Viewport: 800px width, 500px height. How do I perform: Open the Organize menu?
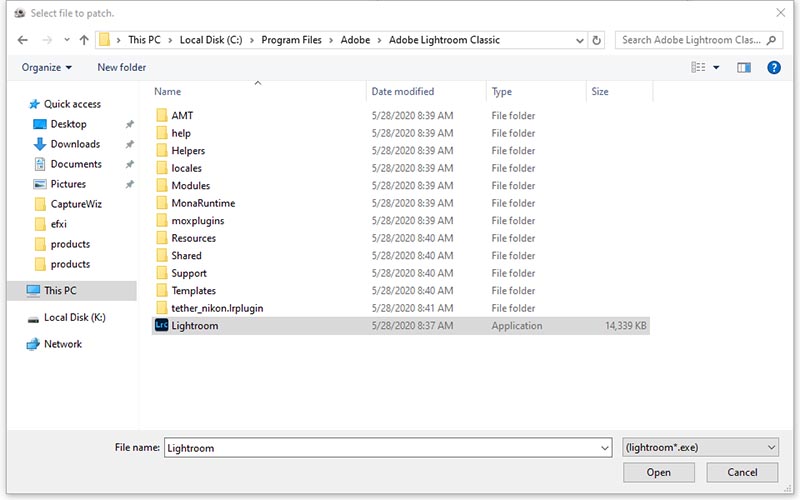(x=46, y=67)
